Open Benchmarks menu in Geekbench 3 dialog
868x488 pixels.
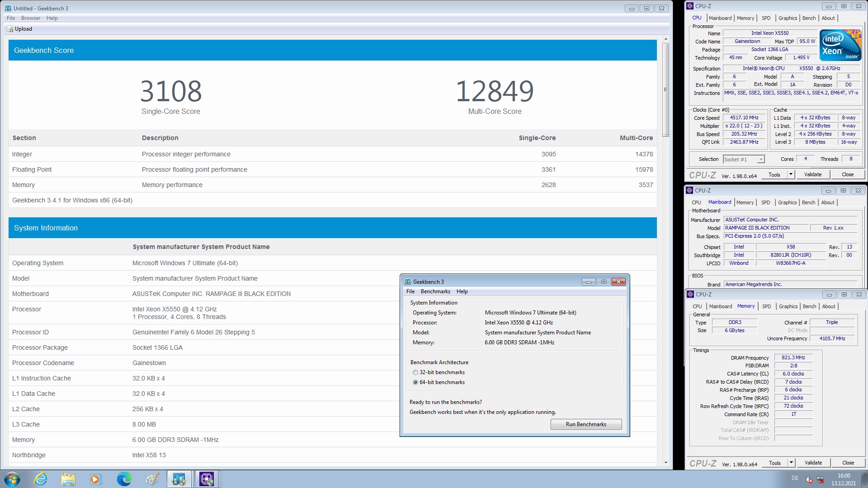point(435,291)
